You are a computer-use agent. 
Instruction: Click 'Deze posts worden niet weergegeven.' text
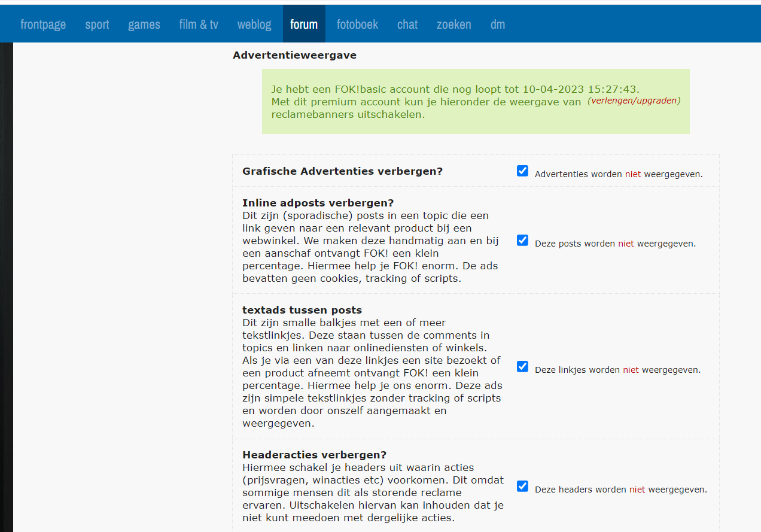(x=615, y=244)
